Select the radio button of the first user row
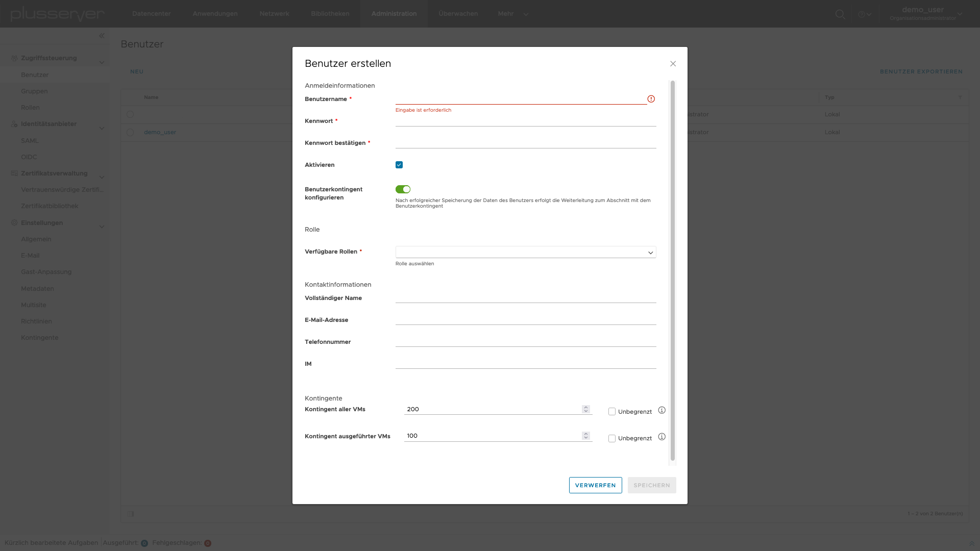 [130, 115]
